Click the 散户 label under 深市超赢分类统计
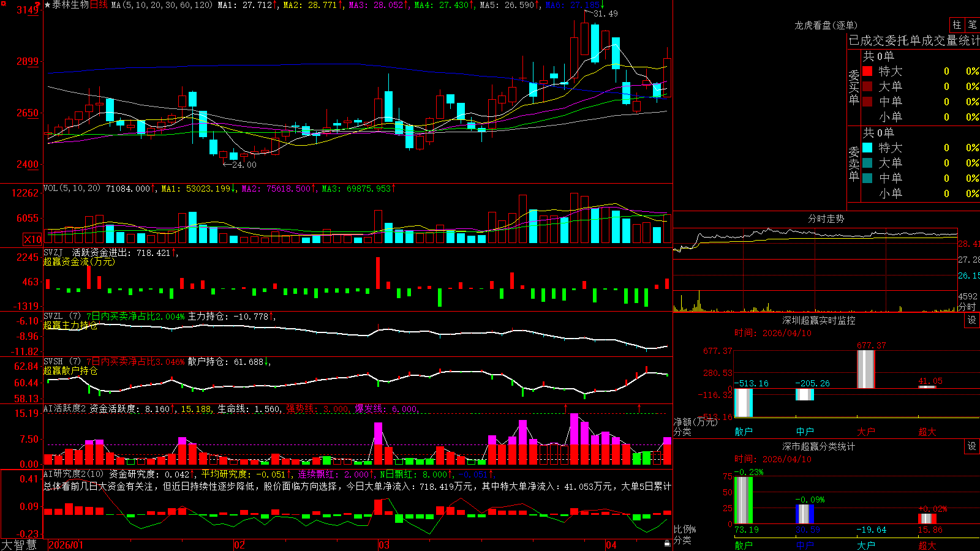Image resolution: width=980 pixels, height=551 pixels. coord(744,545)
